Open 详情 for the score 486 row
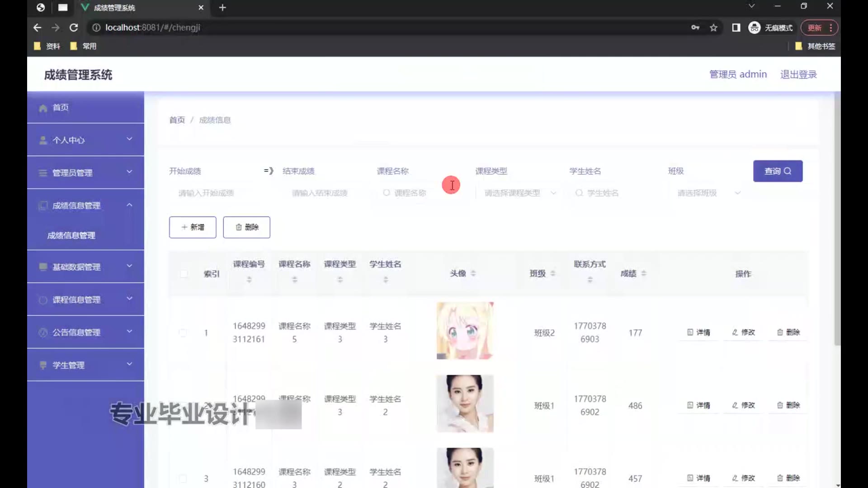868x488 pixels. coord(698,405)
